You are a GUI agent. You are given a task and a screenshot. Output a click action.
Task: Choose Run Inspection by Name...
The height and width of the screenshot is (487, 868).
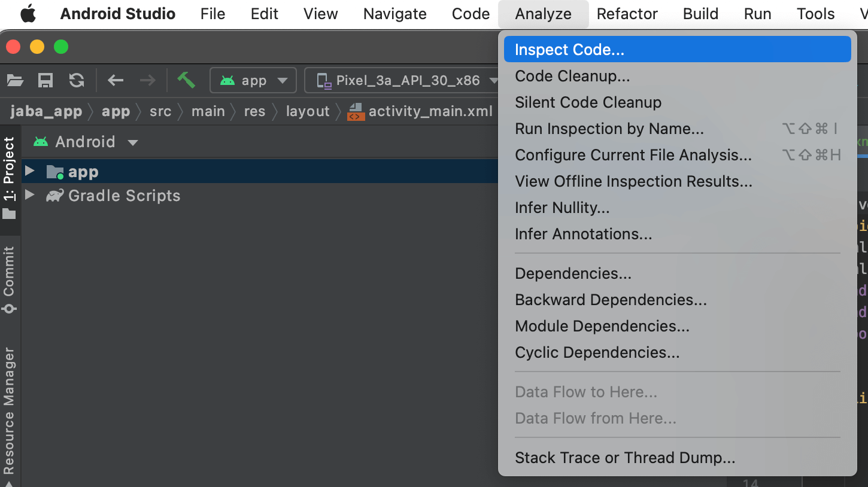click(678, 129)
